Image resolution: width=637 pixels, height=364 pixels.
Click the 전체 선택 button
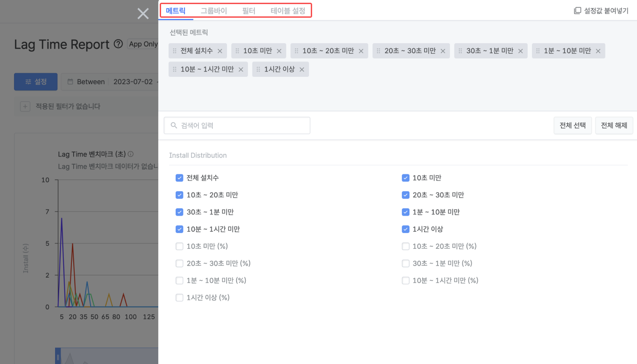[x=573, y=126]
